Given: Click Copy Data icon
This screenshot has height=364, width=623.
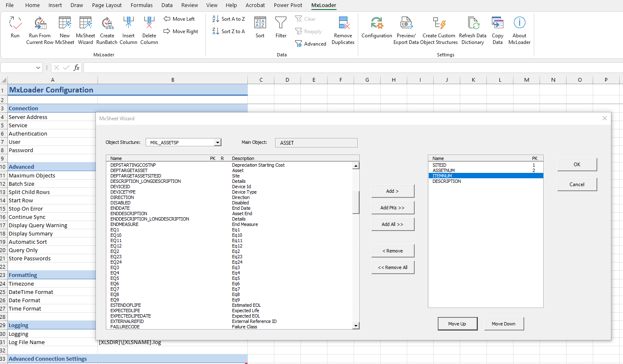Looking at the screenshot, I should click(x=498, y=23).
